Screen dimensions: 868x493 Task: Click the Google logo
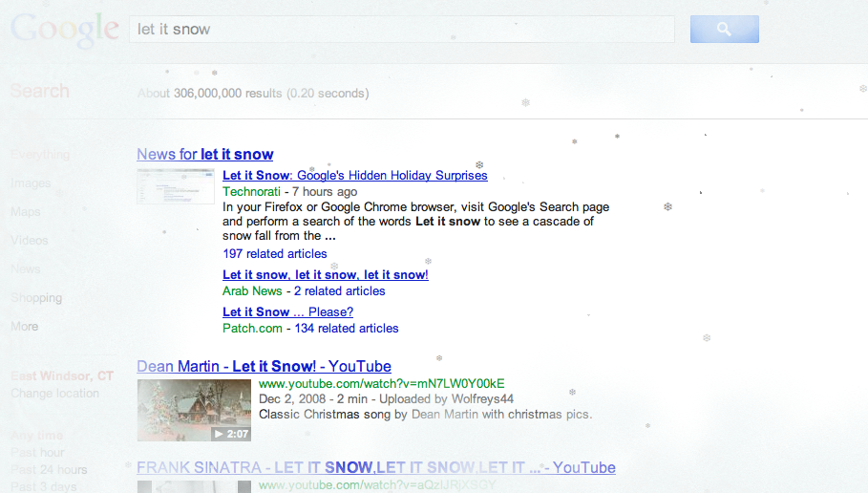pos(65,30)
